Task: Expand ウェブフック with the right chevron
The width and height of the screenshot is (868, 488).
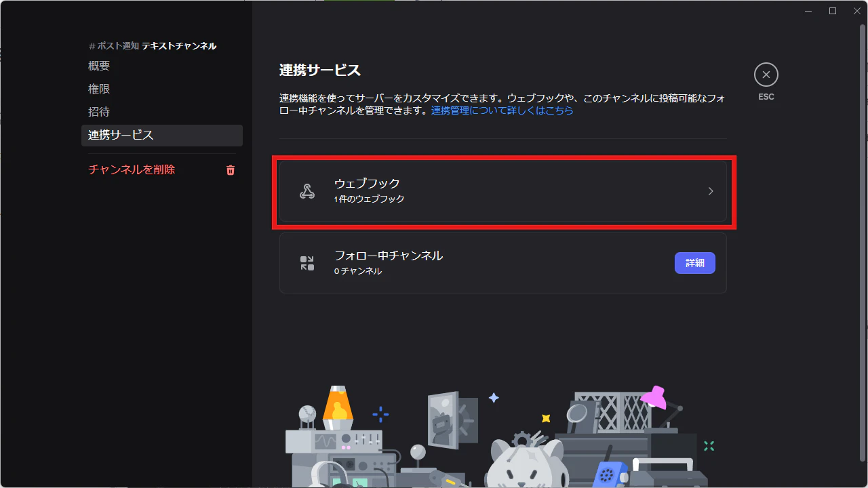Action: click(711, 191)
